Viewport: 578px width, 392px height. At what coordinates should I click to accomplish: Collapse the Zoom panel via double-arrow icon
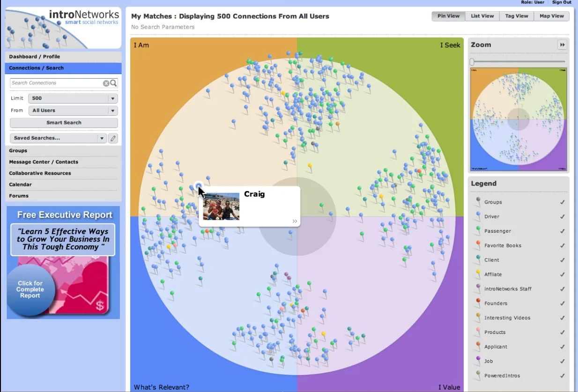coord(562,44)
